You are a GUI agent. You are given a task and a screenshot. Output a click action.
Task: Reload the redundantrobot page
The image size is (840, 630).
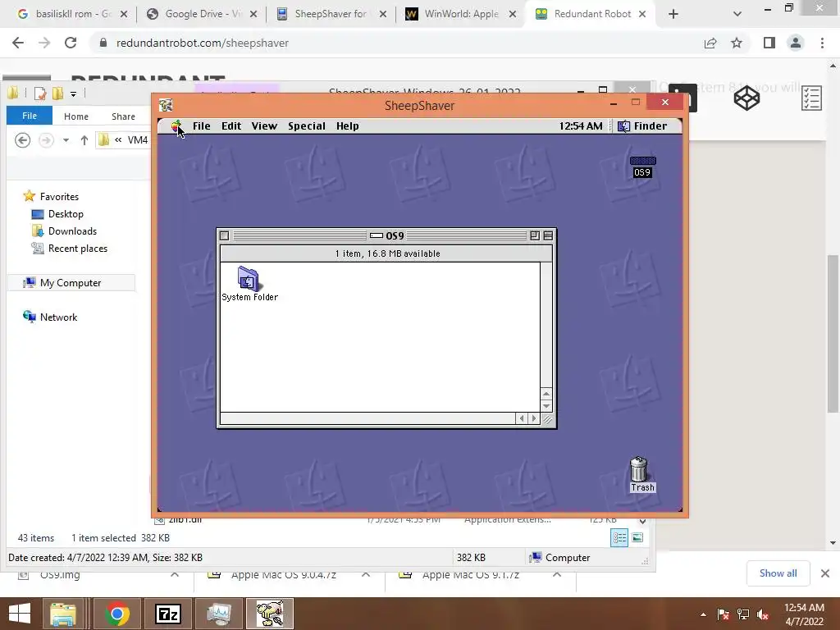[x=71, y=43]
